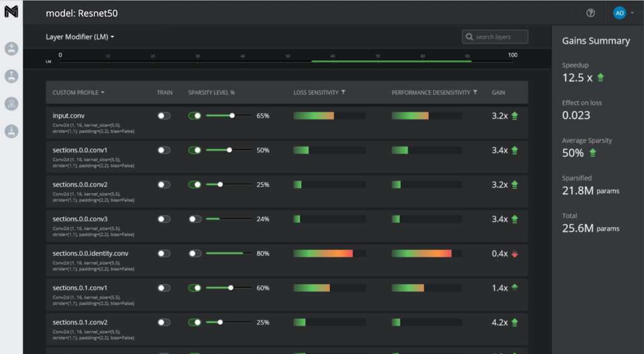Select the sections.0.0.conv3 layer name
The image size is (644, 354).
pos(80,219)
